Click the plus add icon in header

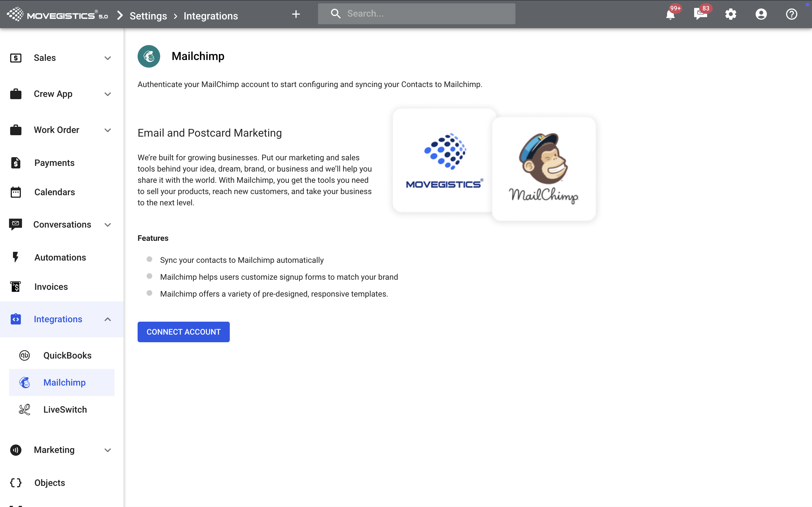pyautogui.click(x=295, y=14)
